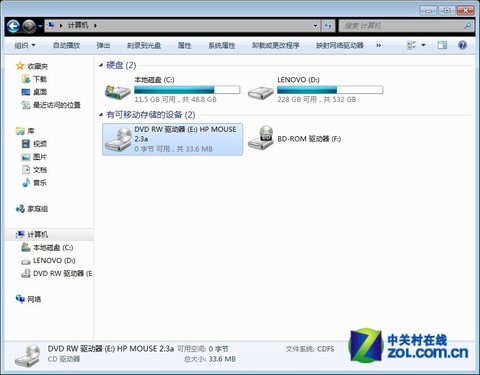Click the magnifier search icon
The image size is (480, 375).
click(x=468, y=25)
